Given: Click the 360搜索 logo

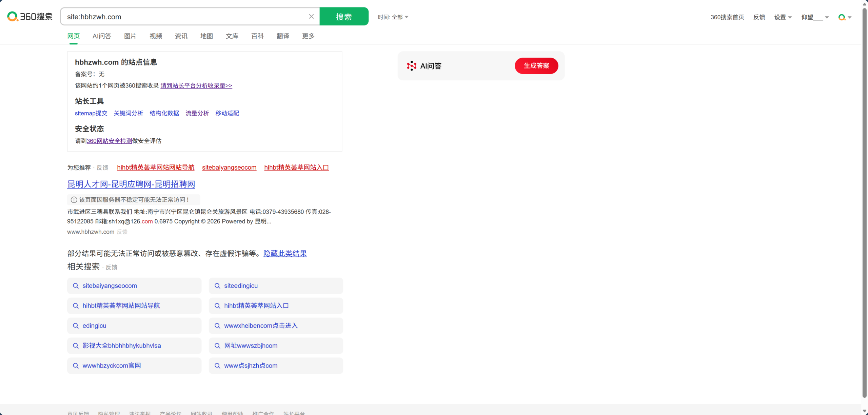Looking at the screenshot, I should [x=30, y=17].
